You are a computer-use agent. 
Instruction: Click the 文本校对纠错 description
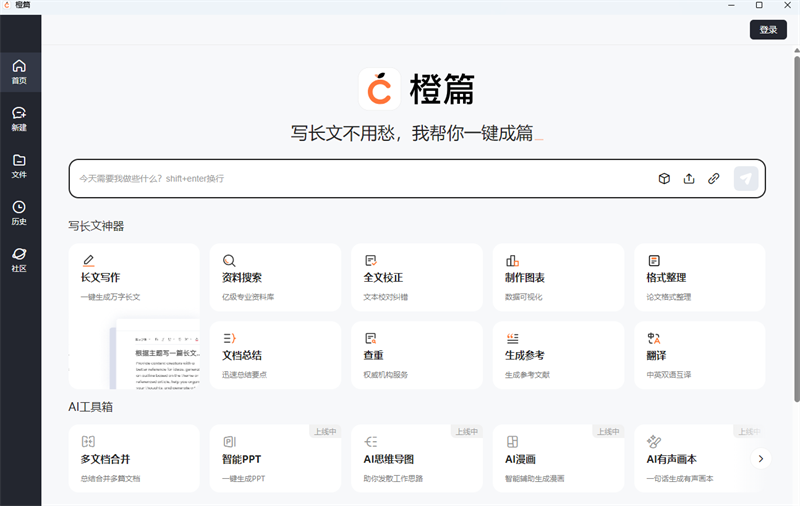pyautogui.click(x=386, y=297)
